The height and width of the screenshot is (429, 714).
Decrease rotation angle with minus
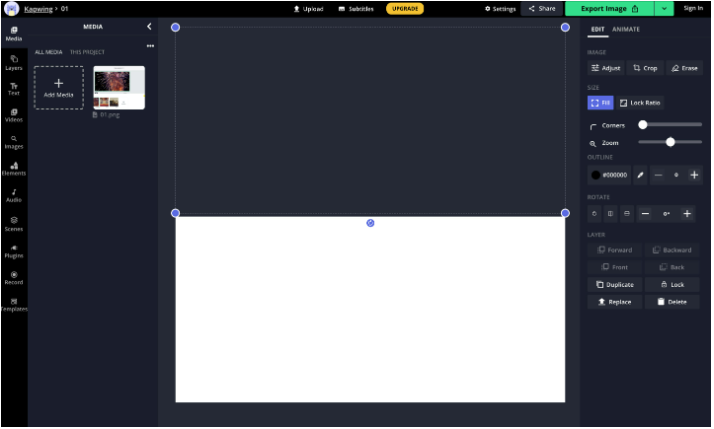coord(645,214)
